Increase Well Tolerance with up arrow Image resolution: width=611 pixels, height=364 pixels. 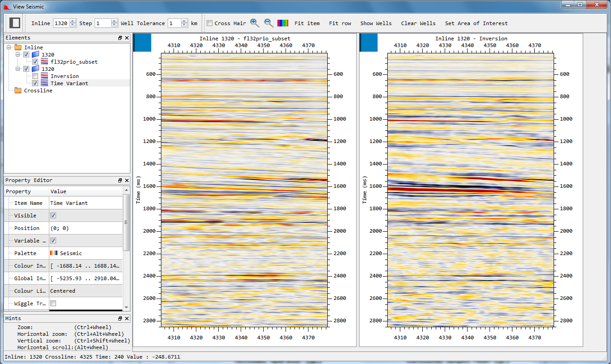tap(184, 21)
